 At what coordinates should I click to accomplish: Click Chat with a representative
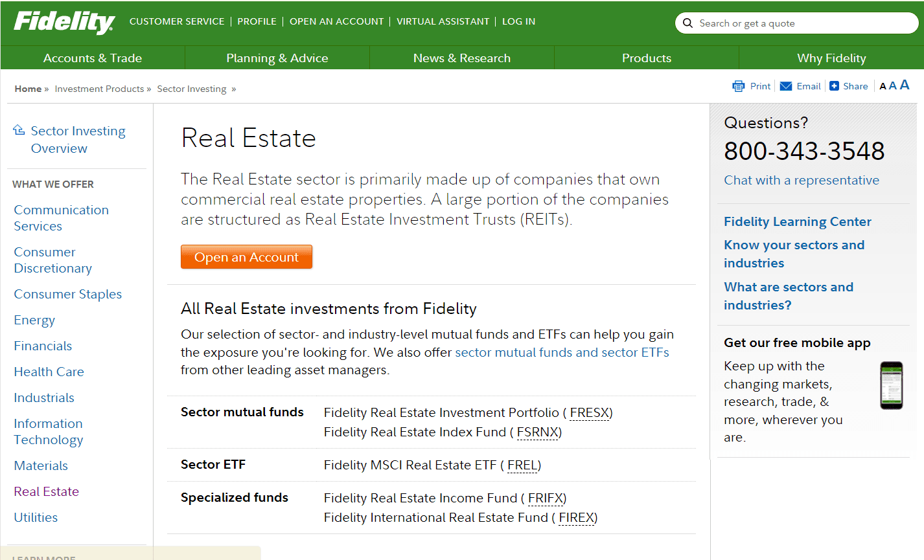click(802, 180)
